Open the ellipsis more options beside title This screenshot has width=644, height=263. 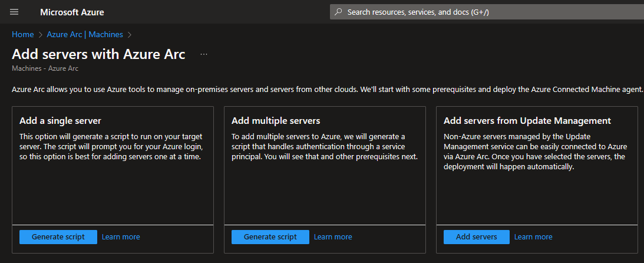point(204,54)
